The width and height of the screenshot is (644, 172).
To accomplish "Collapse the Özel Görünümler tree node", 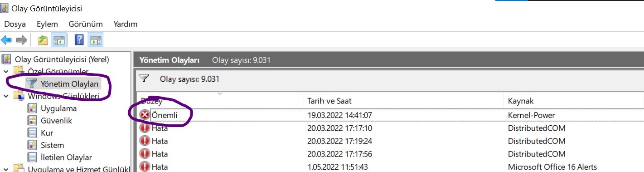I will pos(6,71).
